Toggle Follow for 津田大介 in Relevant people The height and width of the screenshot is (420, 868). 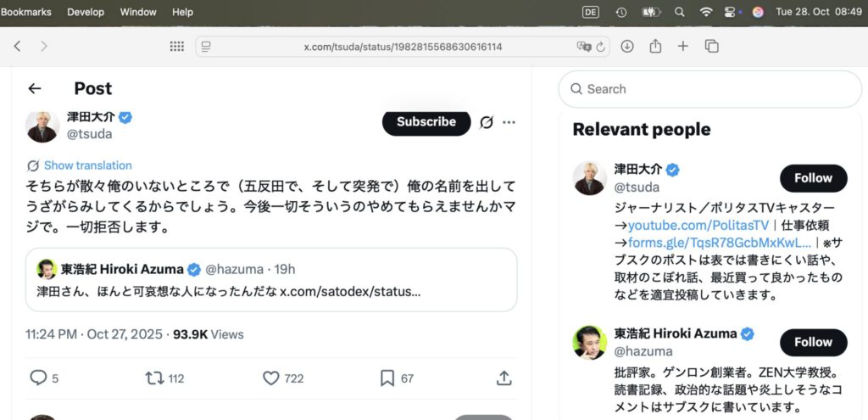pyautogui.click(x=813, y=178)
